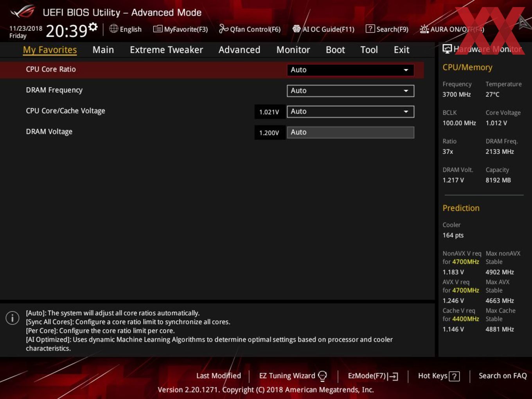Click the 1.183 V NonAVX requirement value
Viewport: 532px width, 399px height.
453,272
